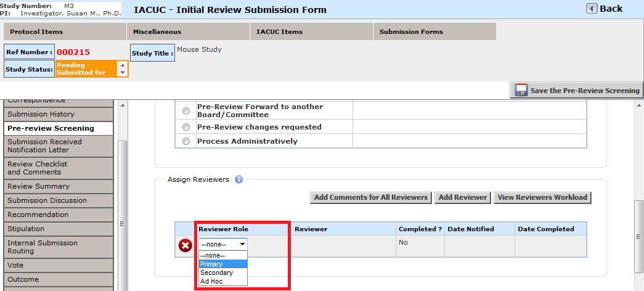Click the Completed ? column header

coord(420,229)
